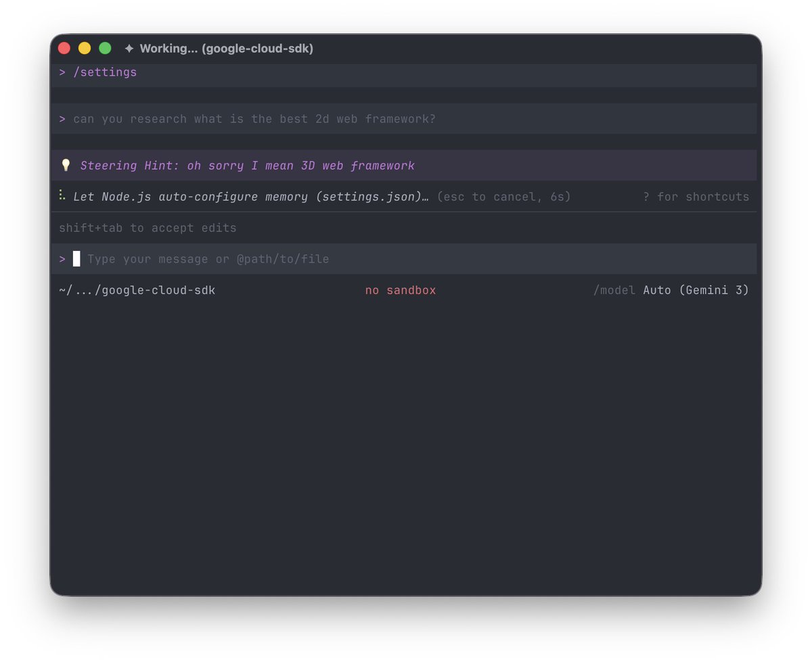Click 'Auto (Gemini 3)' model name

pos(696,290)
